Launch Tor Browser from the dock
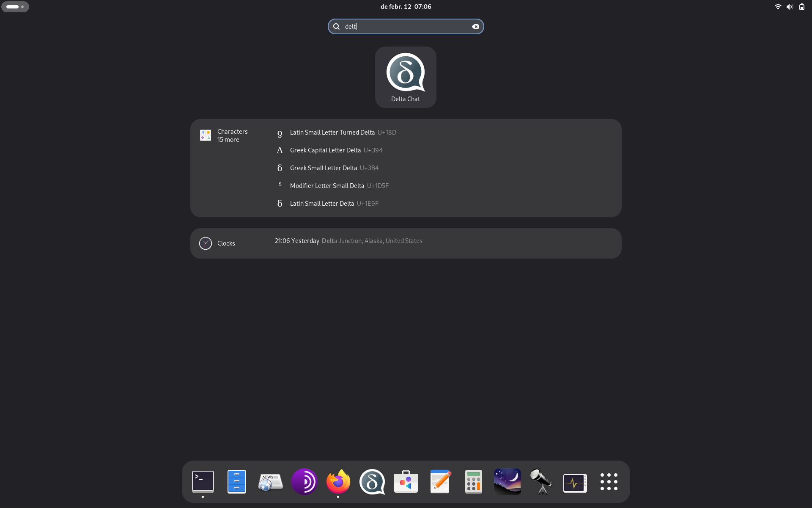Screen dimensions: 812x508 304,482
